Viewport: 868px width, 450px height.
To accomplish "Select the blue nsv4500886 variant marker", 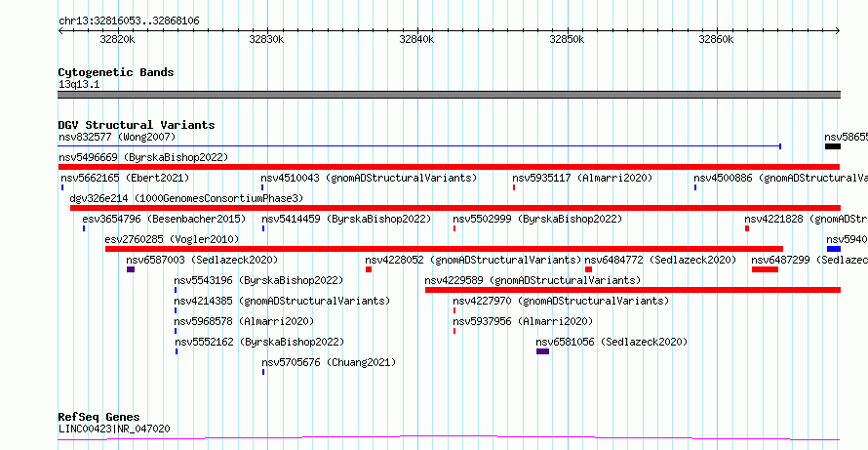I will pos(695,187).
